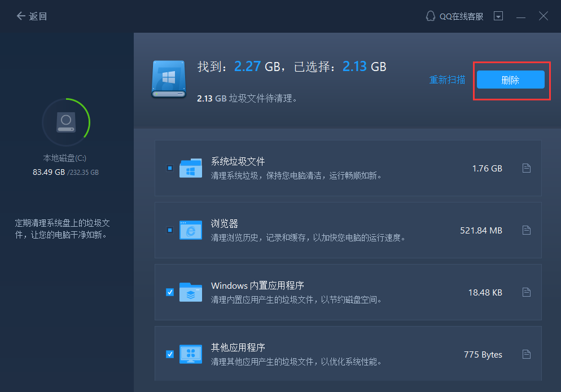This screenshot has width=561, height=392.
Task: Go back using the 返回 arrow
Action: tap(32, 16)
